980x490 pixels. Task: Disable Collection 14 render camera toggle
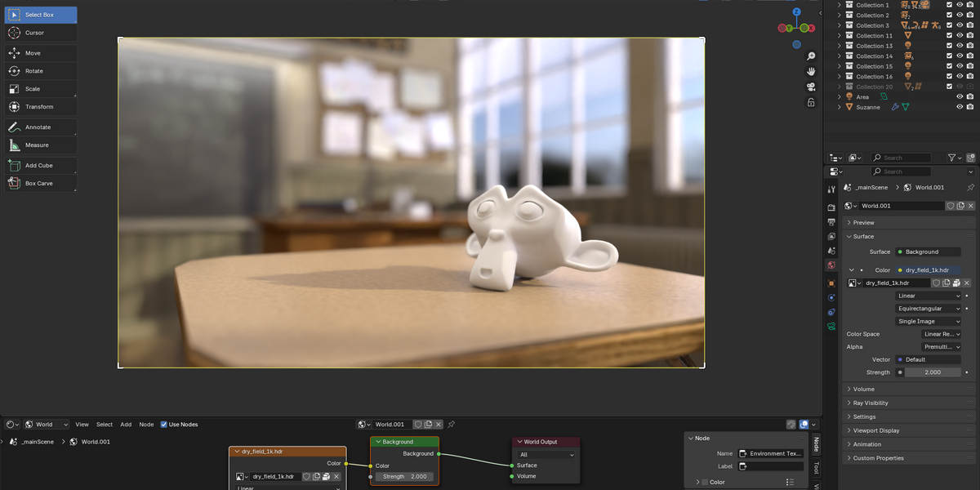pyautogui.click(x=970, y=56)
